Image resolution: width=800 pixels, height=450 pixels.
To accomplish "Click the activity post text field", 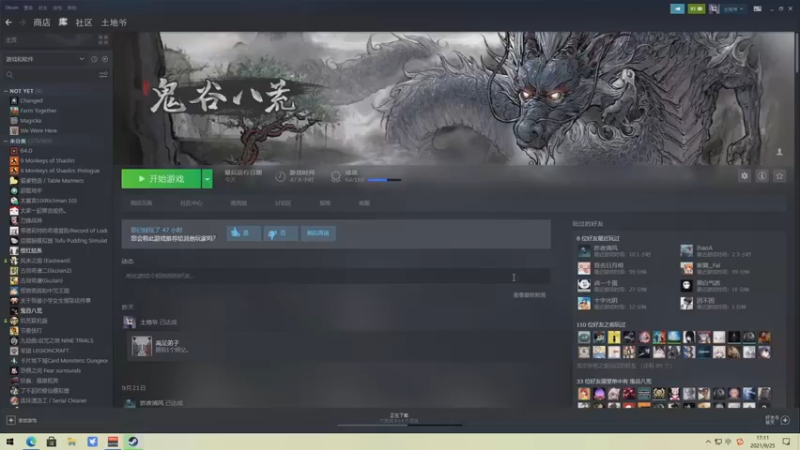I will [336, 276].
